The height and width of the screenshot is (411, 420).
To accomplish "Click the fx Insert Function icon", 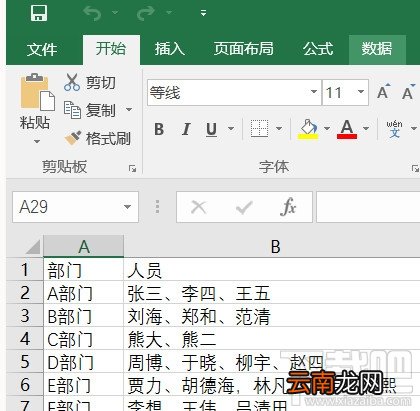I will tap(288, 207).
